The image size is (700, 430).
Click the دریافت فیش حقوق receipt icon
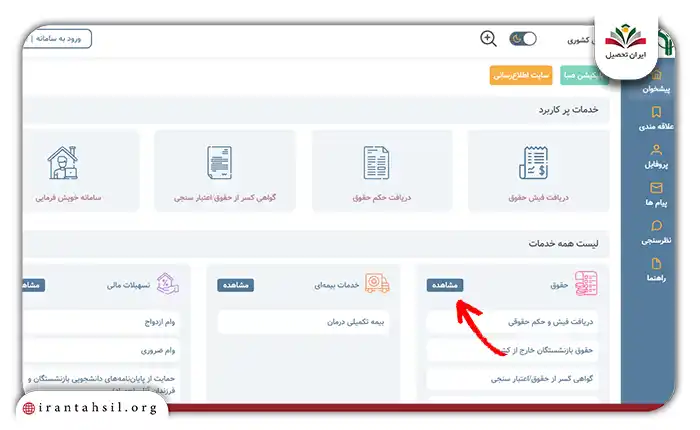pyautogui.click(x=533, y=163)
